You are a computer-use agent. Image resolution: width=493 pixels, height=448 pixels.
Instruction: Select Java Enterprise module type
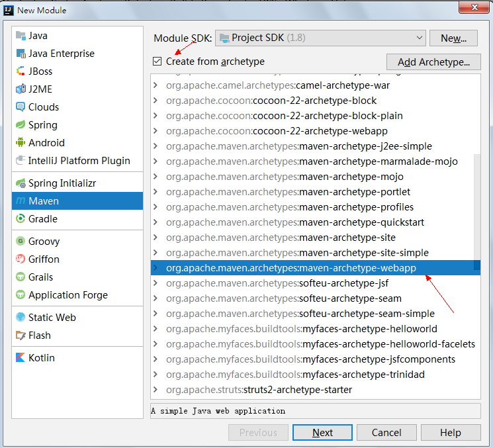77,54
